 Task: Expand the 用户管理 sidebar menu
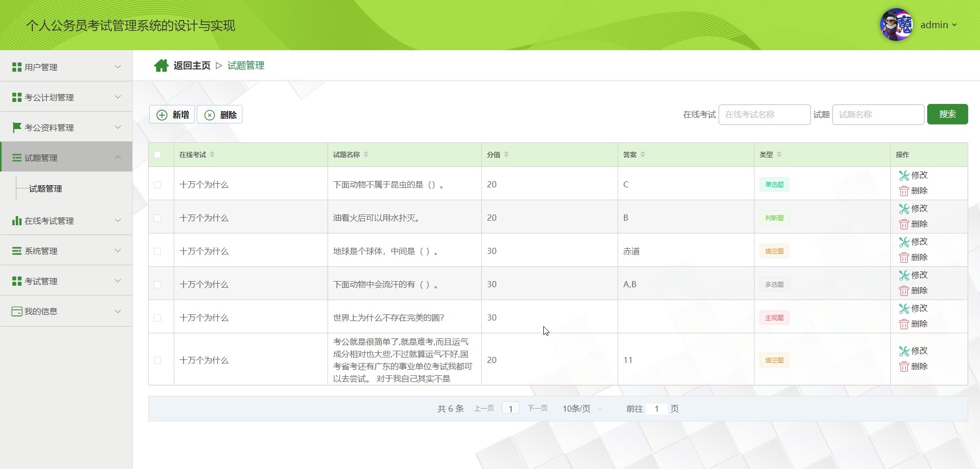pyautogui.click(x=66, y=67)
